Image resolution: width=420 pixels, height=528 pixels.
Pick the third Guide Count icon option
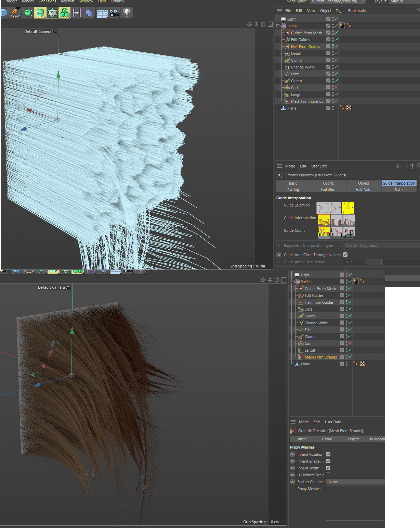pyautogui.click(x=349, y=233)
